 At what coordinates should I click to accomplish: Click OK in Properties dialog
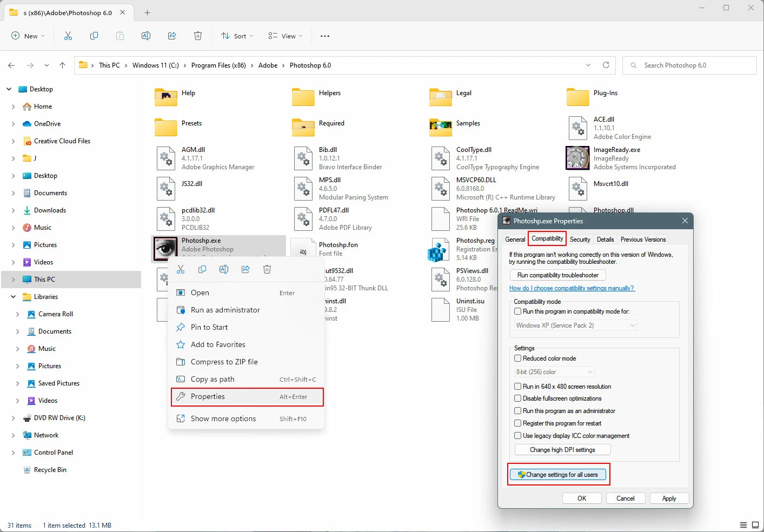click(582, 498)
